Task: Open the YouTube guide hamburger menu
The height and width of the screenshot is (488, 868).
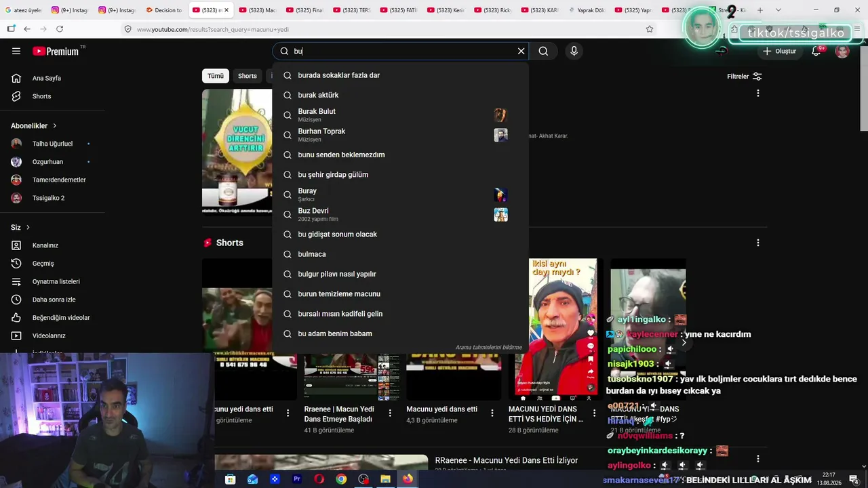Action: click(x=16, y=51)
